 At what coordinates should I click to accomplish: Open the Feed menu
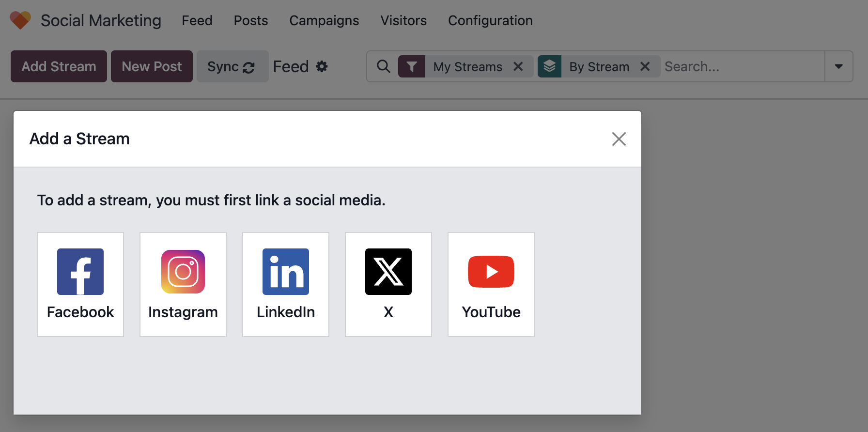tap(197, 20)
